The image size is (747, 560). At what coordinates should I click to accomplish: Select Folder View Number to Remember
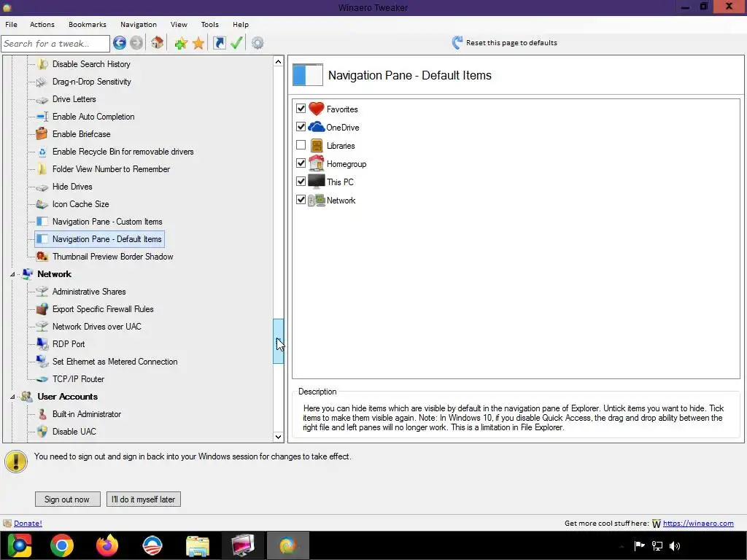point(111,169)
